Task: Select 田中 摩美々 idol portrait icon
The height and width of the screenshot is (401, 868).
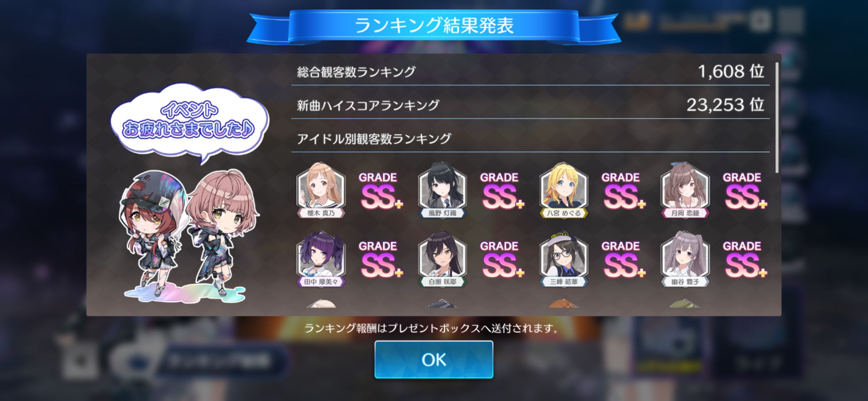Action: tap(321, 259)
